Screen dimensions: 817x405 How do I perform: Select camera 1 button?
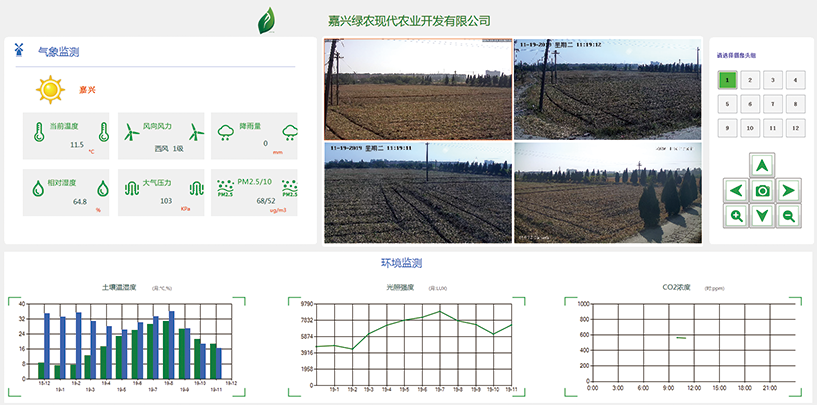pyautogui.click(x=727, y=80)
